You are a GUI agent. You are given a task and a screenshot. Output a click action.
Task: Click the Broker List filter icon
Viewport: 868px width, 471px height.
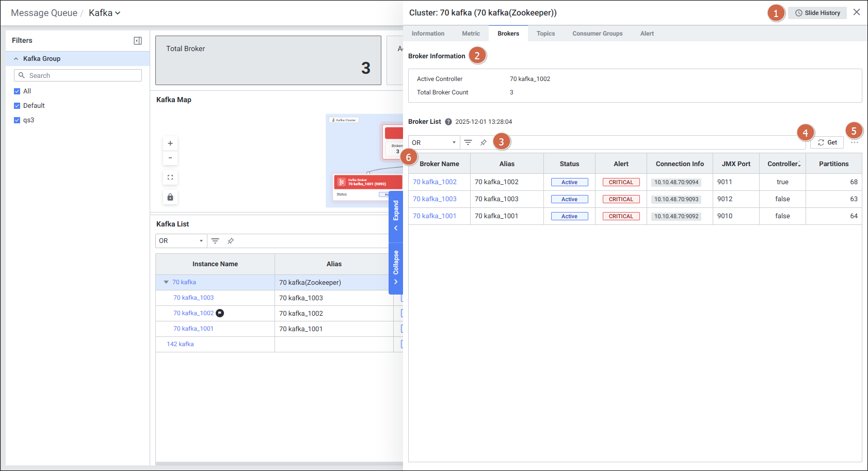click(x=468, y=142)
